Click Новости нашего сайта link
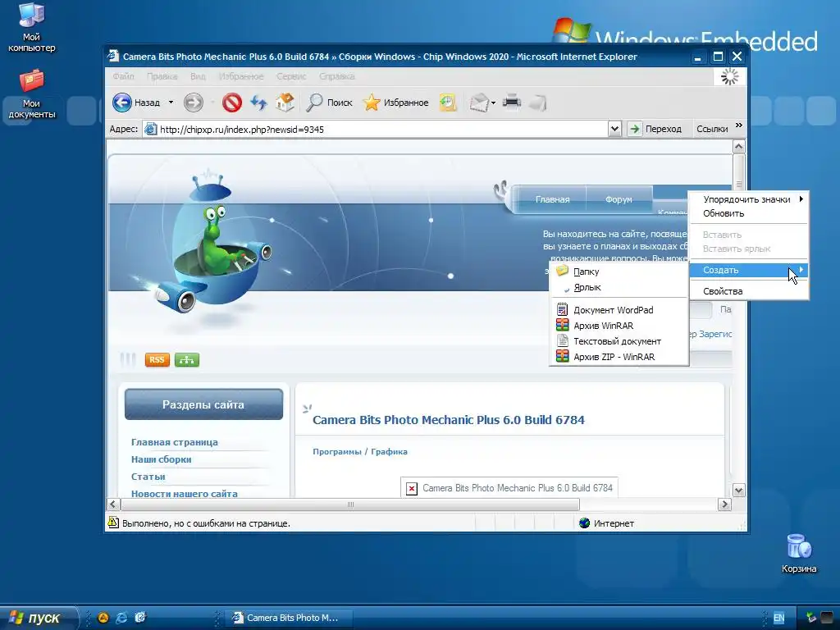840x630 pixels. pos(185,493)
